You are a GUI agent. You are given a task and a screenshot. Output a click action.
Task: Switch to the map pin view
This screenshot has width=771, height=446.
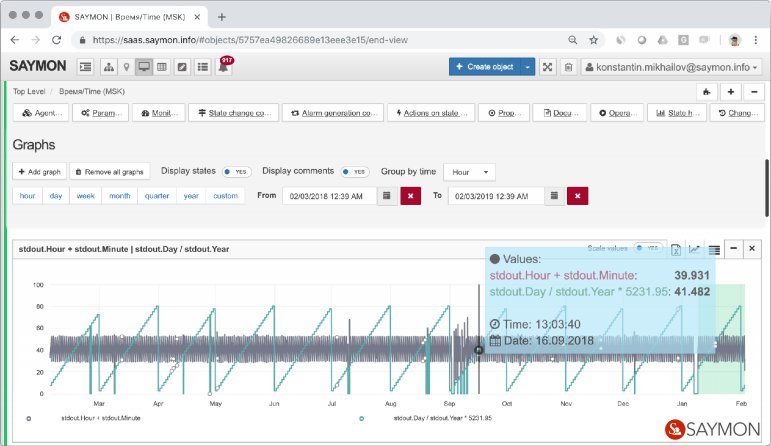tap(126, 67)
